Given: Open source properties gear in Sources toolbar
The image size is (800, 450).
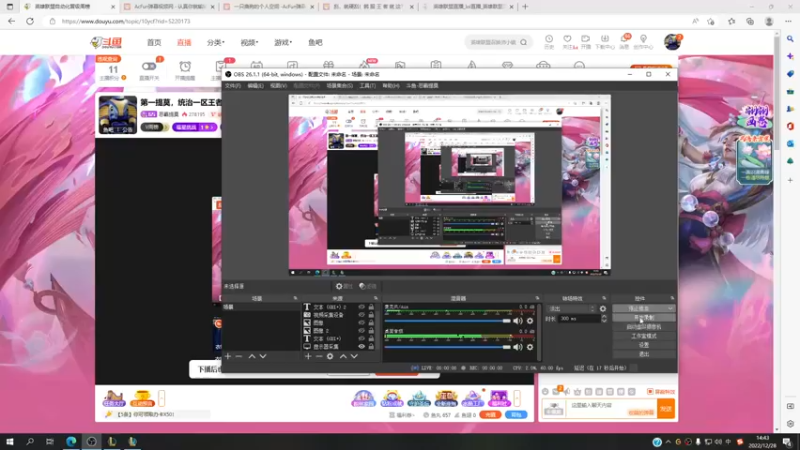Looking at the screenshot, I should coord(330,356).
